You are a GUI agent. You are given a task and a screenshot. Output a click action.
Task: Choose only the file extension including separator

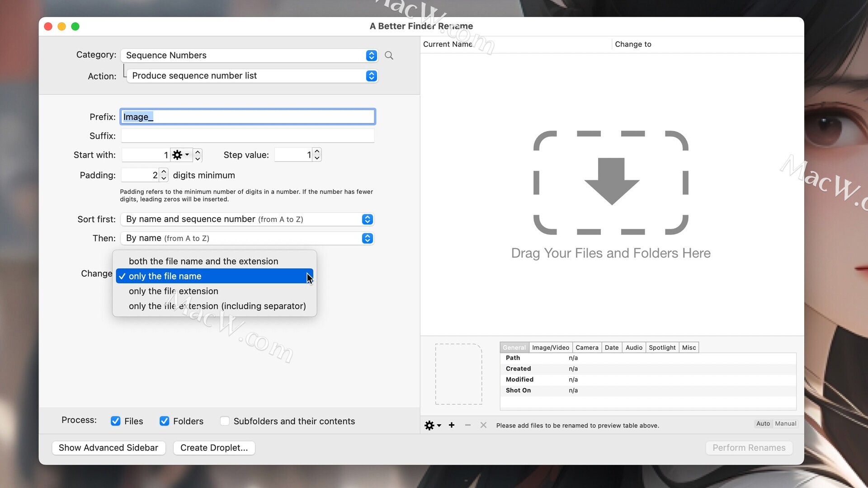click(x=215, y=306)
